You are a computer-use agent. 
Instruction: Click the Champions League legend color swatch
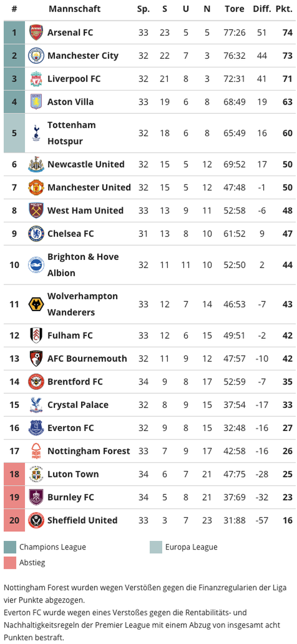[x=10, y=547]
